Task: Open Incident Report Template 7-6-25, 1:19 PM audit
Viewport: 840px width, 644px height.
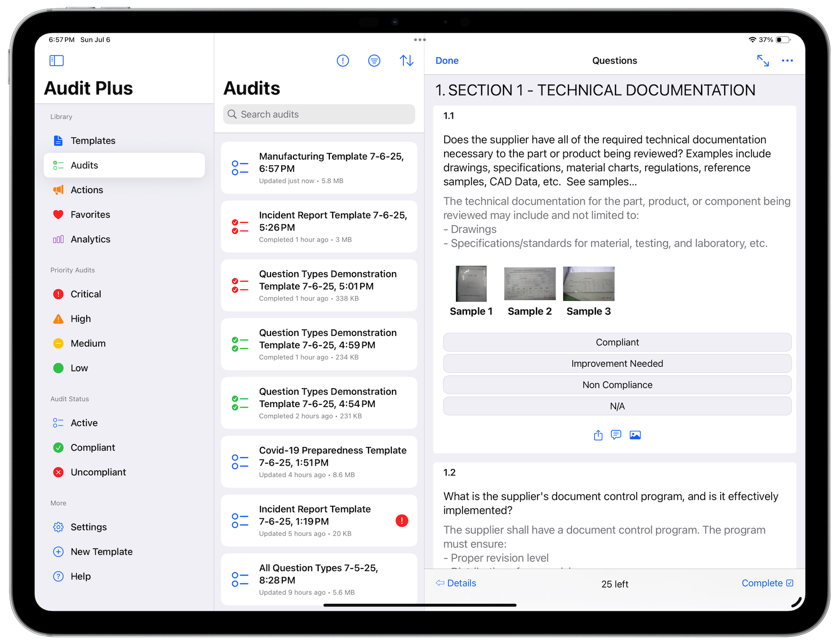Action: pyautogui.click(x=319, y=521)
